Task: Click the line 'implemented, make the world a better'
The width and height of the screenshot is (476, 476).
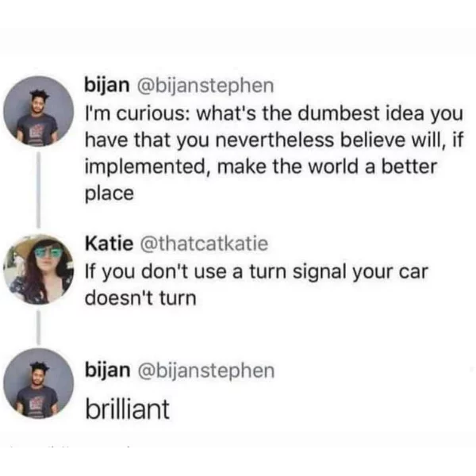Action: pos(261,167)
